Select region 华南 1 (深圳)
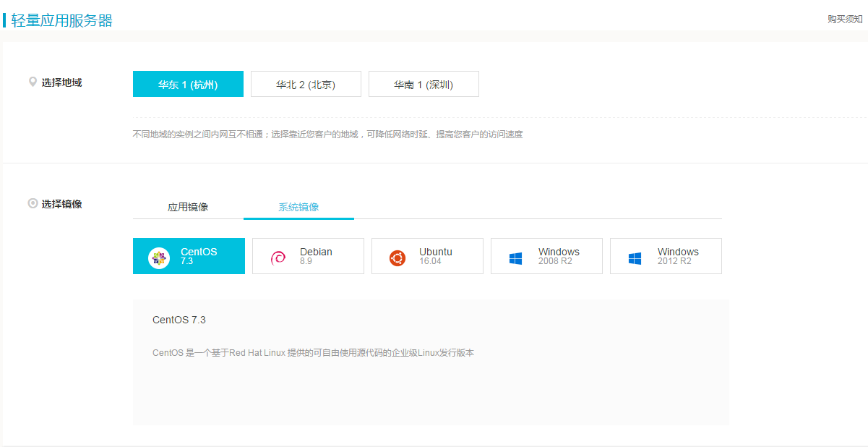This screenshot has width=868, height=447. coord(424,84)
